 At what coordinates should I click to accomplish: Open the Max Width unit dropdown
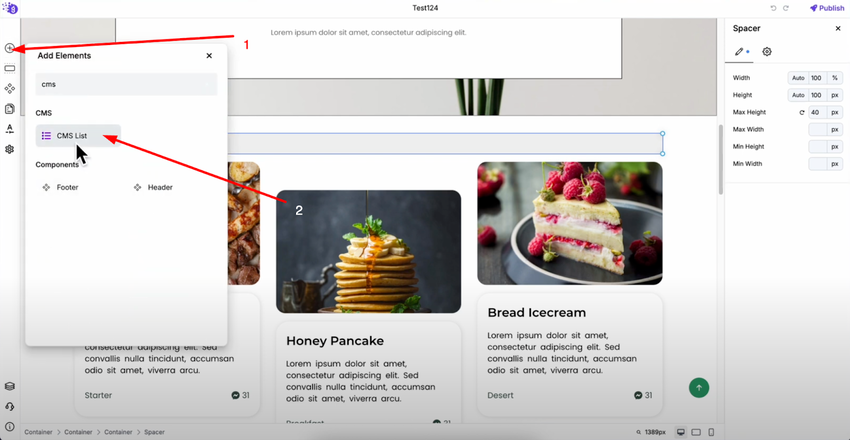835,130
